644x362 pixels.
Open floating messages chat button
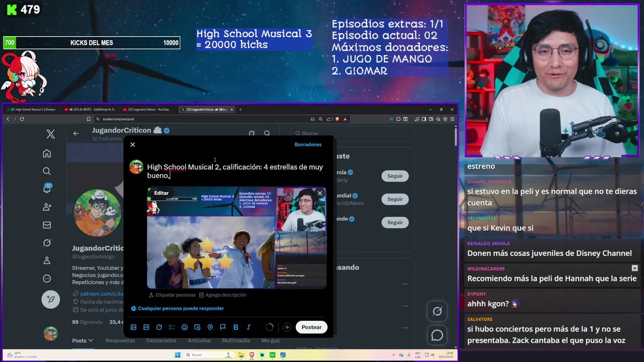[437, 335]
